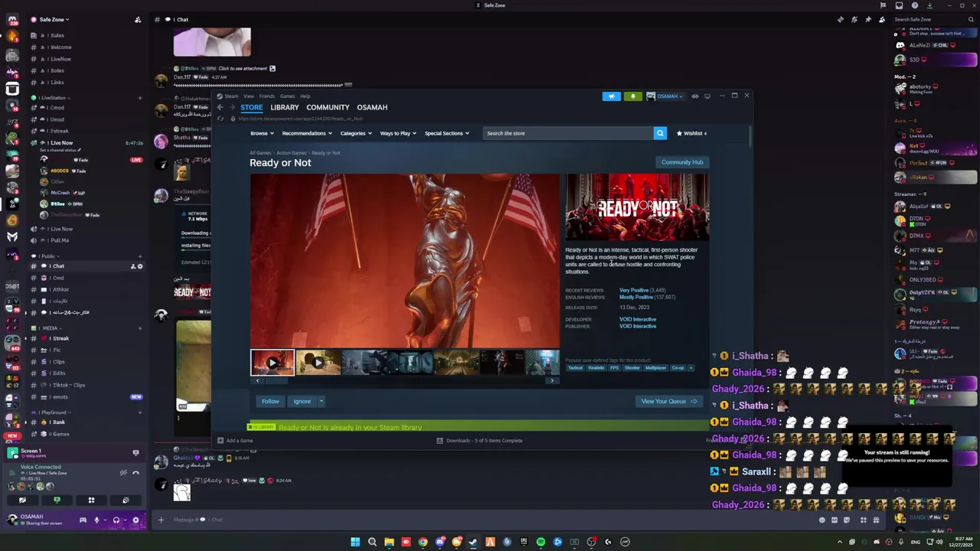Click the store search magnifier button

(x=660, y=133)
